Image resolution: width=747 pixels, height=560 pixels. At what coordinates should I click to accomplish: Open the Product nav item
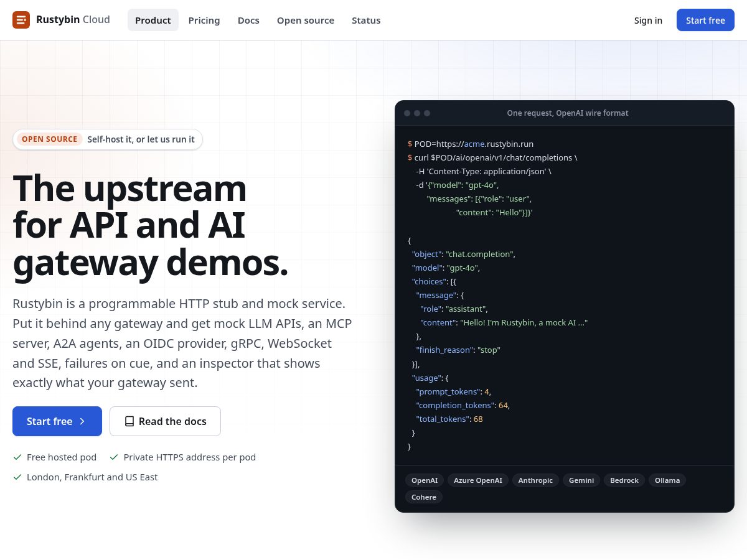[153, 20]
